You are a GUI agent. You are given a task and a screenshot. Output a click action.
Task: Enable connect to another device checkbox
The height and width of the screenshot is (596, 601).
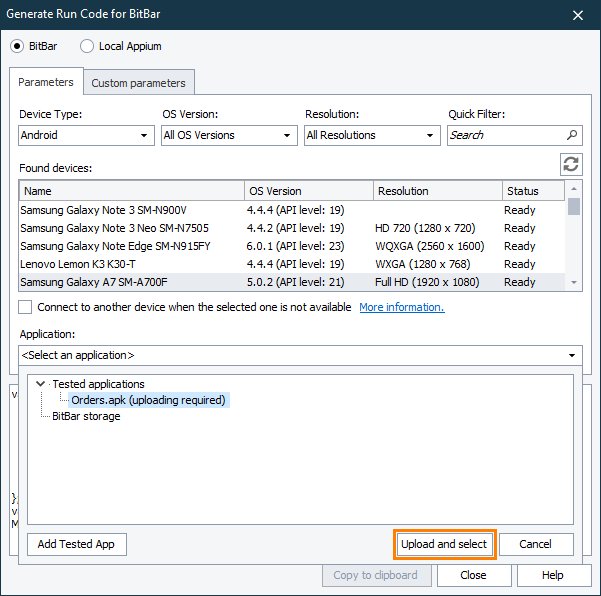[25, 307]
